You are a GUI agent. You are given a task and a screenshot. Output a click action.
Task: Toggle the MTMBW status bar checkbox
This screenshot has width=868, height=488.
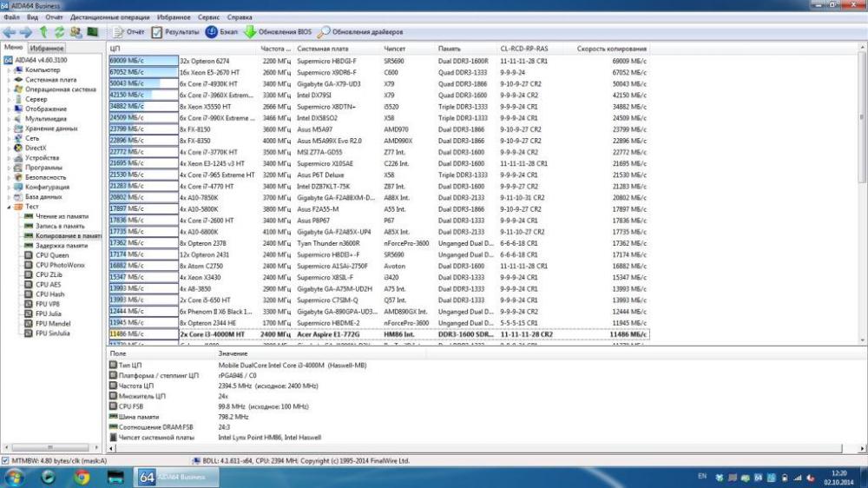[5, 461]
